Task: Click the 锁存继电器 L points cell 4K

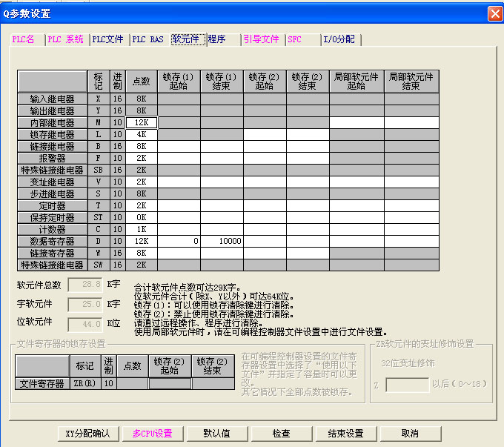Action: pyautogui.click(x=141, y=135)
